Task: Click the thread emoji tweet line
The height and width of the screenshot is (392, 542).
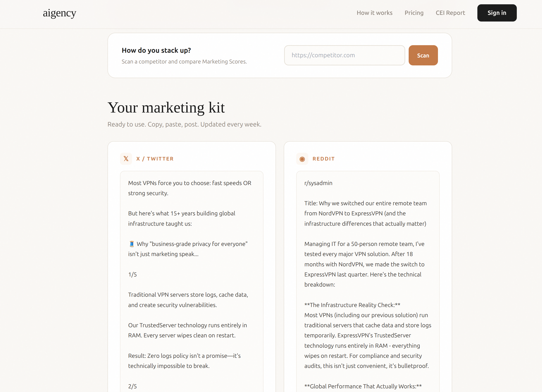Action: (188, 249)
